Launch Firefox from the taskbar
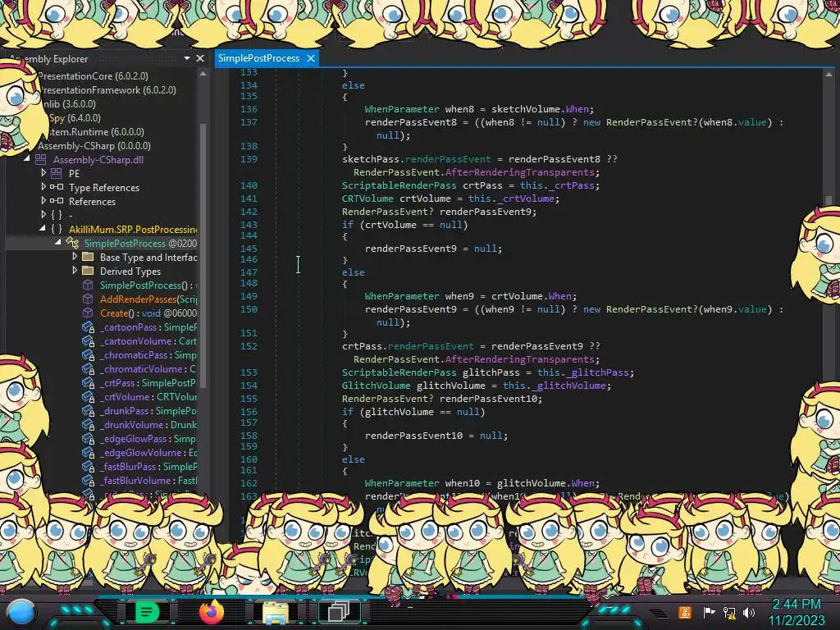Screen dimensions: 840x630 click(211, 611)
